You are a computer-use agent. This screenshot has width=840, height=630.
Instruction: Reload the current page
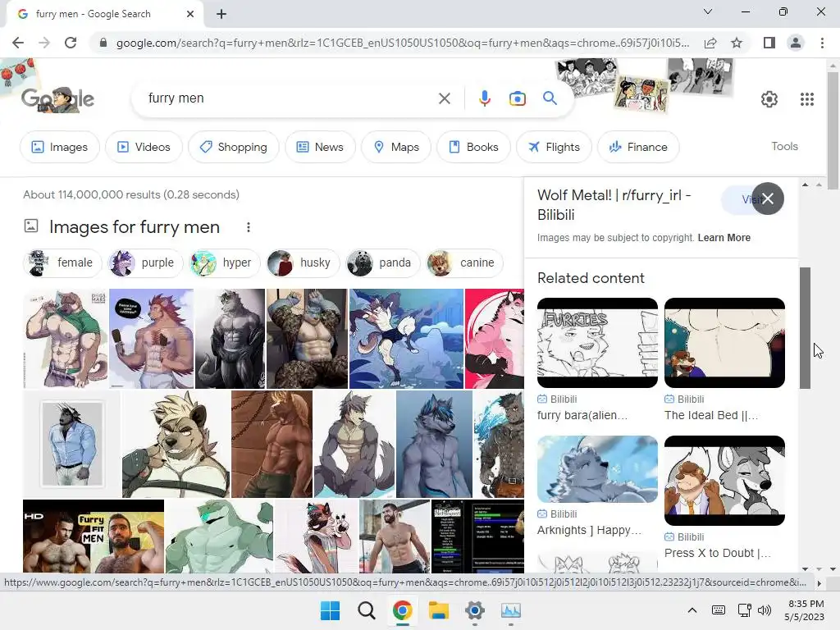click(x=71, y=43)
